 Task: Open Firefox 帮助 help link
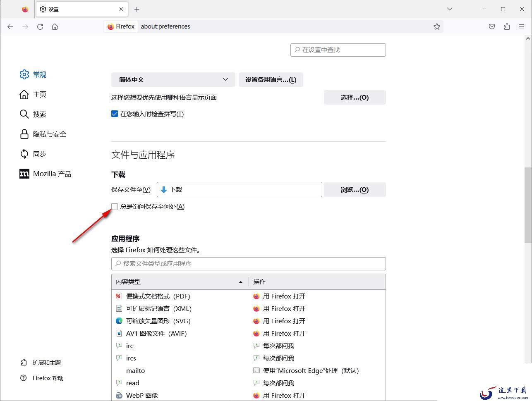pos(42,378)
